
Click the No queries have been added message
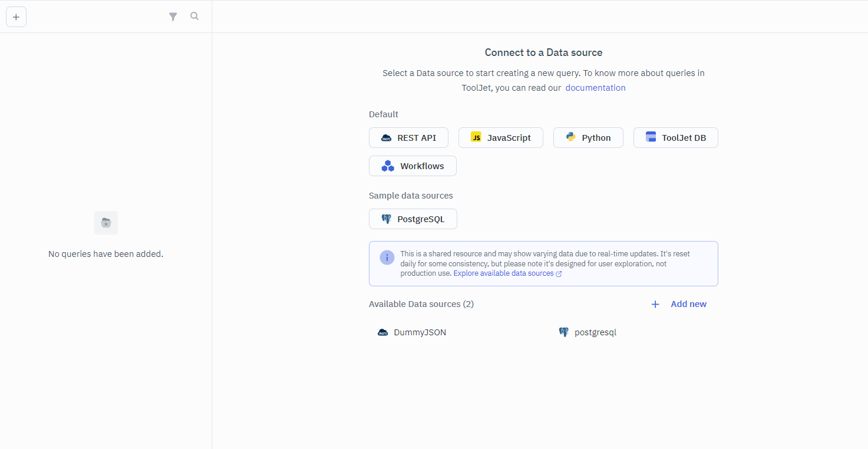tap(105, 254)
